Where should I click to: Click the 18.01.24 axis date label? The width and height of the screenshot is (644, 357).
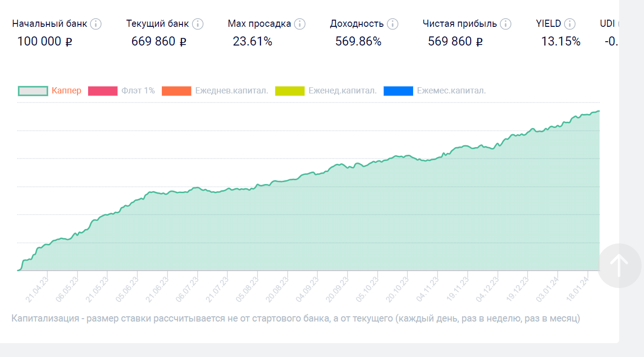point(577,288)
